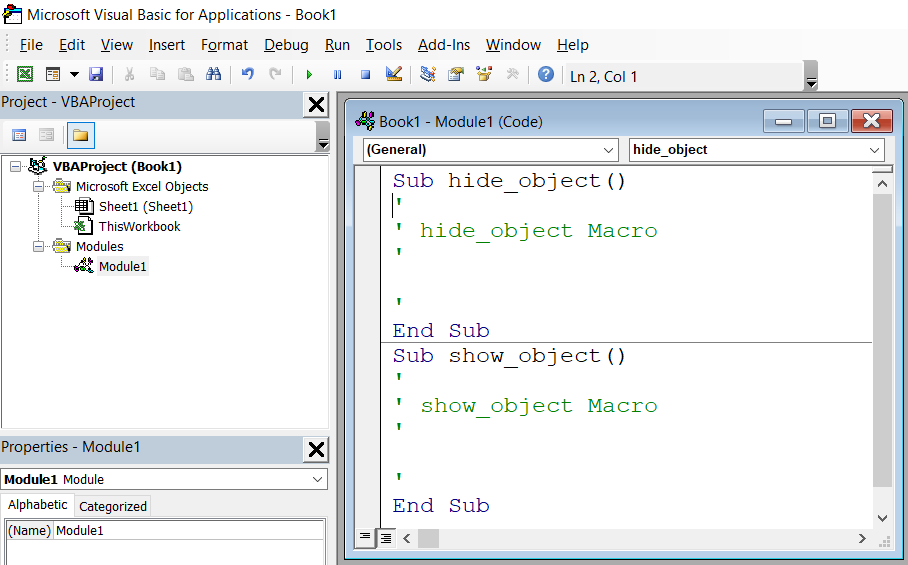Viewport: 908px width, 565px height.
Task: Open the Project Explorer toolbar icon
Action: point(428,75)
